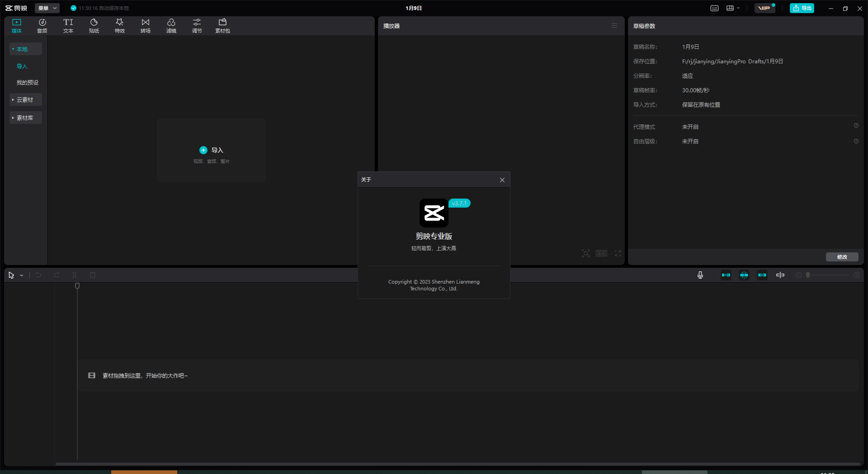Screen dimensions: 868x474
Task: Open the selection tool mode dropdown arrow
Action: (x=22, y=275)
